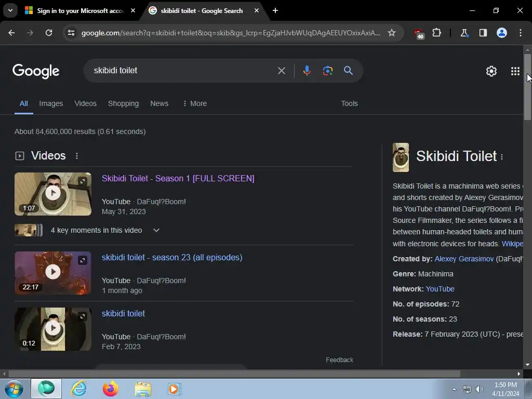532x399 pixels.
Task: Send Feedback on video results
Action: coord(339,360)
